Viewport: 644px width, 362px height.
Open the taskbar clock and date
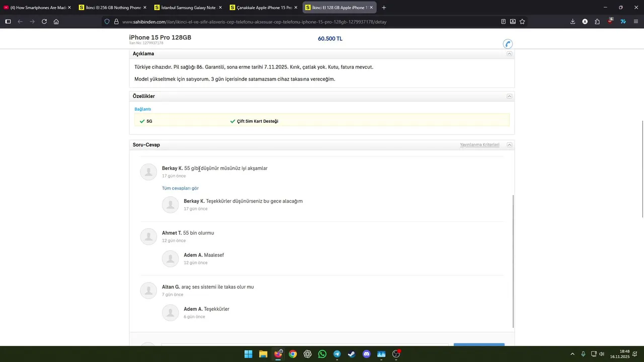(x=620, y=354)
